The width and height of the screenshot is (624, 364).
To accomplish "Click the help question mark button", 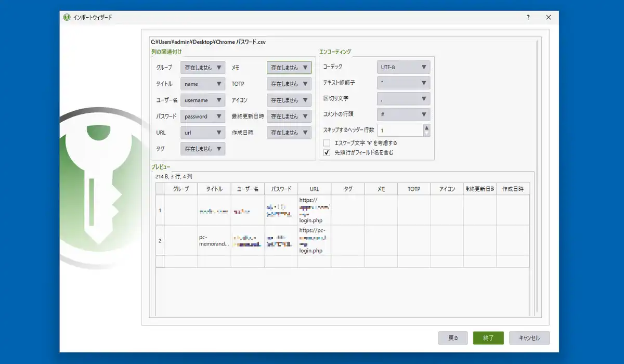I will pos(528,17).
